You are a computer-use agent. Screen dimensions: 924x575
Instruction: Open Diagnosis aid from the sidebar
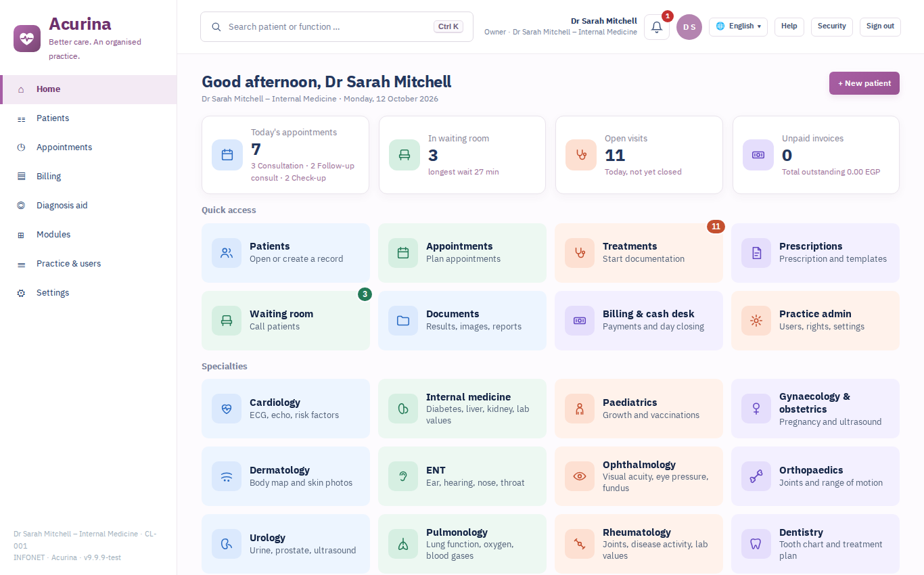[x=89, y=206]
